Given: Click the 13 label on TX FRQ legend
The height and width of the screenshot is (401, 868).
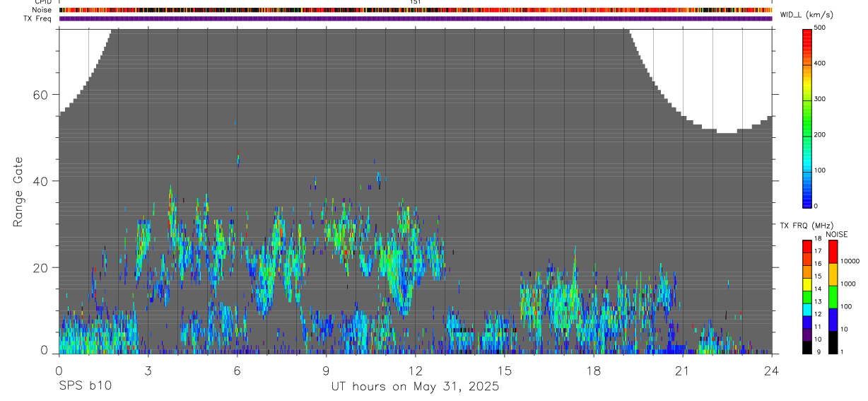Looking at the screenshot, I should (x=819, y=301).
